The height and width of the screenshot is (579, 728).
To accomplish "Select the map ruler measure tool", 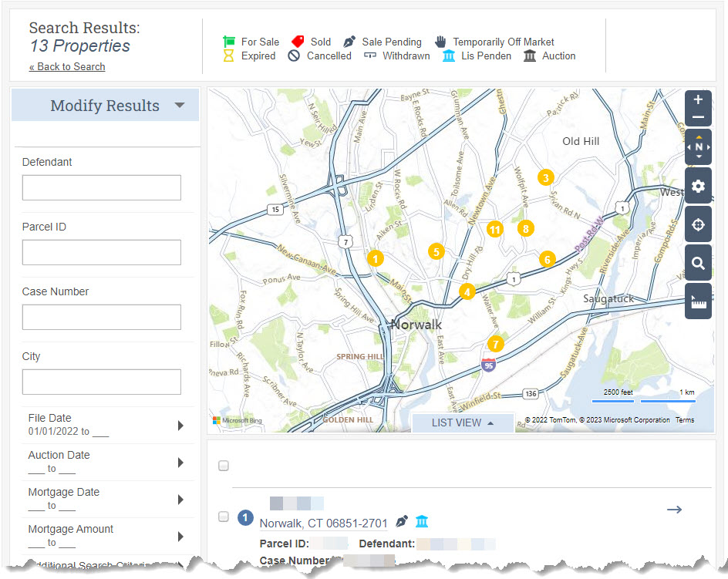I will click(698, 301).
